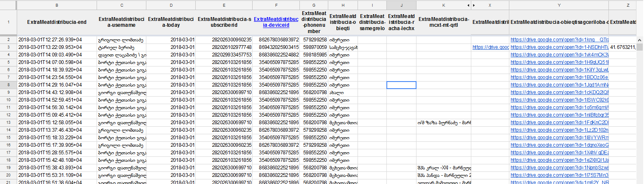Click the ExtraMeatdistribucia-username header cell
The image size is (644, 184).
(x=121, y=23)
